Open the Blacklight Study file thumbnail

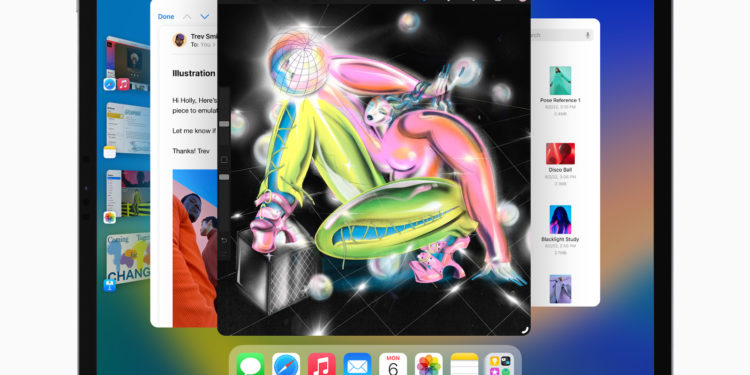point(560,220)
